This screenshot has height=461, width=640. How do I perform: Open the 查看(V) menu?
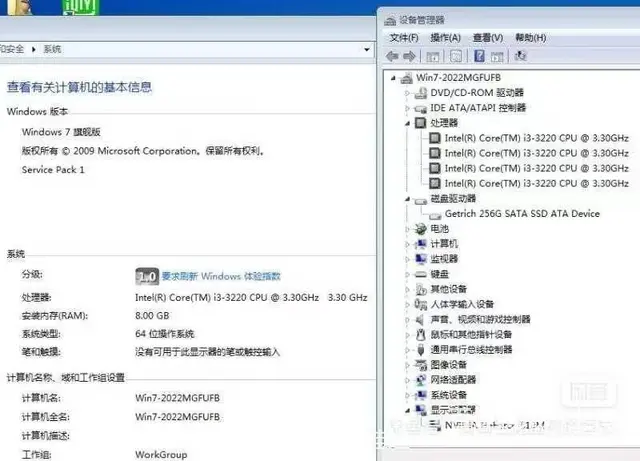[488, 38]
